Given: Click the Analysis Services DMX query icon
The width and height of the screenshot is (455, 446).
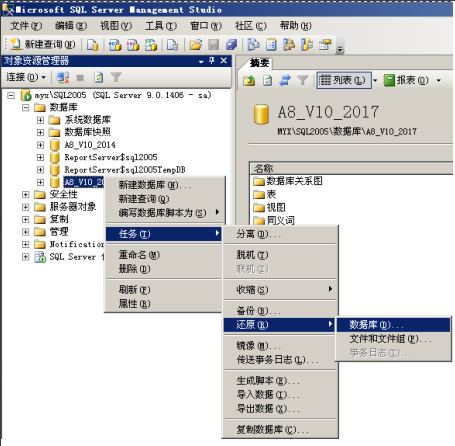Looking at the screenshot, I should [133, 45].
